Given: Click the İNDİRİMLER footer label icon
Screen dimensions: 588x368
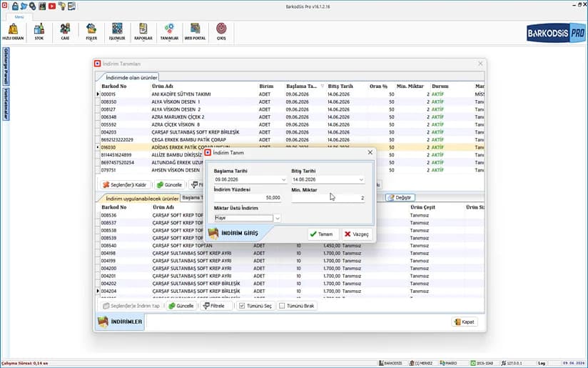Looking at the screenshot, I should click(103, 322).
